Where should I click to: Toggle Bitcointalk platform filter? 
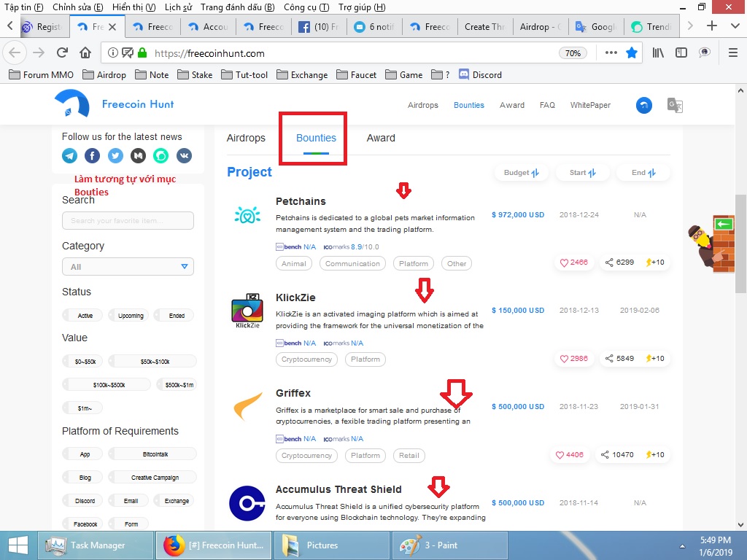click(x=152, y=454)
